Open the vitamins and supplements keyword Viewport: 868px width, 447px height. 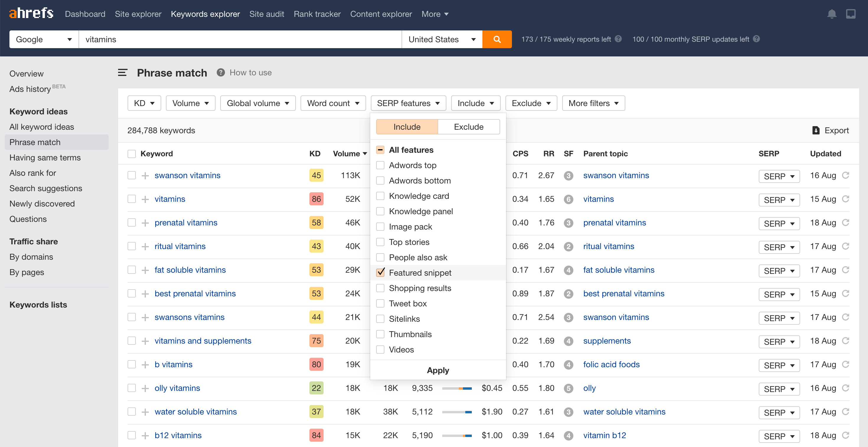coord(203,340)
